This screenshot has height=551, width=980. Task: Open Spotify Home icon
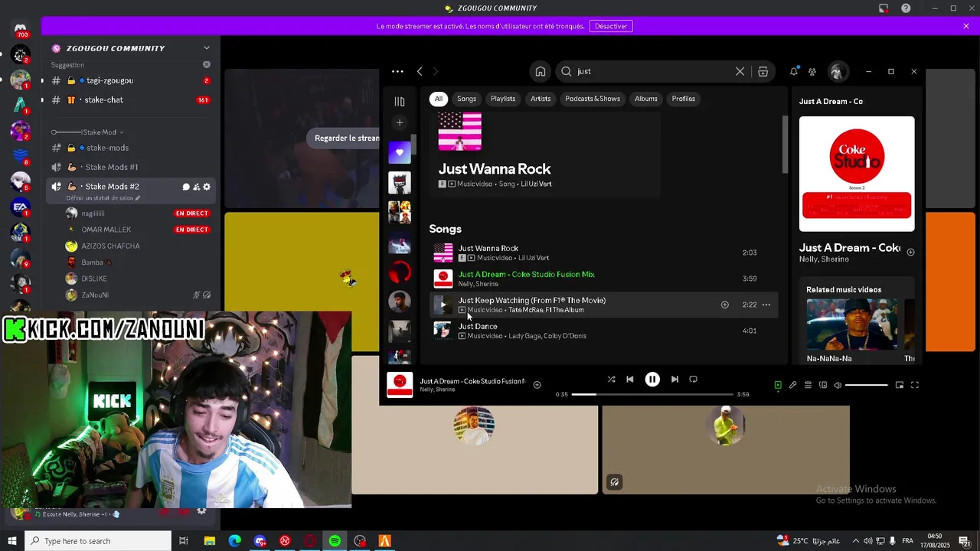tap(541, 71)
